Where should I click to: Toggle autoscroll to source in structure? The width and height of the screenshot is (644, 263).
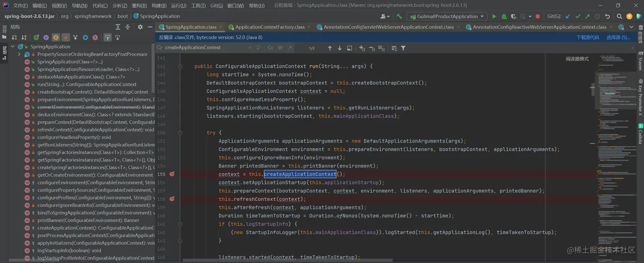click(x=108, y=37)
